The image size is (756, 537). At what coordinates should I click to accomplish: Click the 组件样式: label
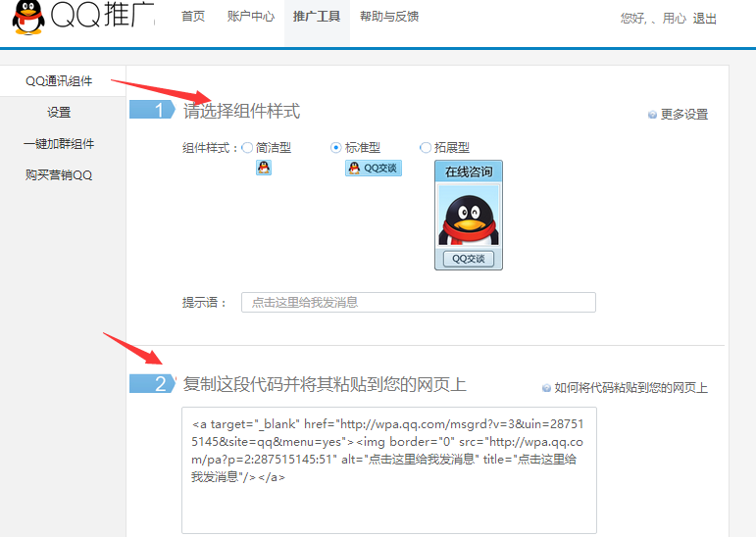(210, 148)
